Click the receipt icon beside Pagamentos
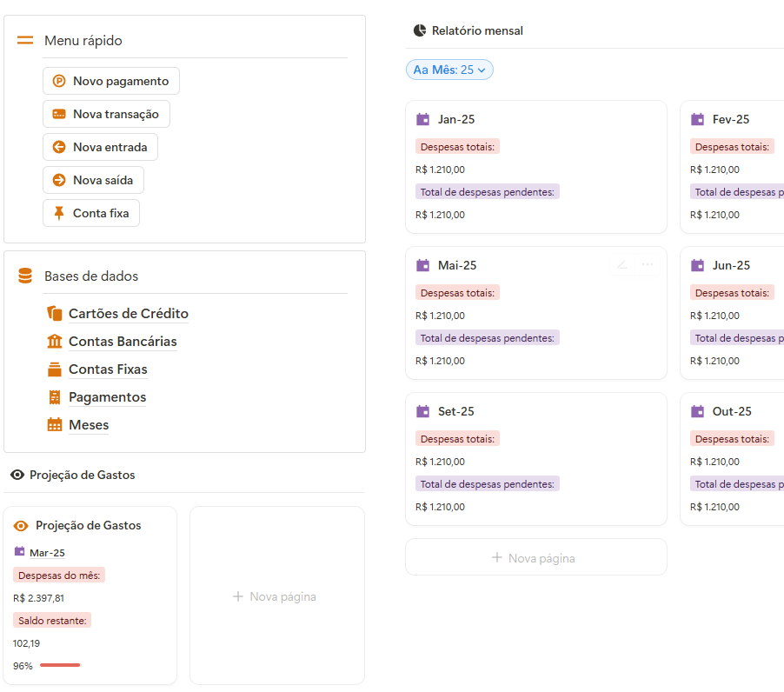 (x=55, y=397)
